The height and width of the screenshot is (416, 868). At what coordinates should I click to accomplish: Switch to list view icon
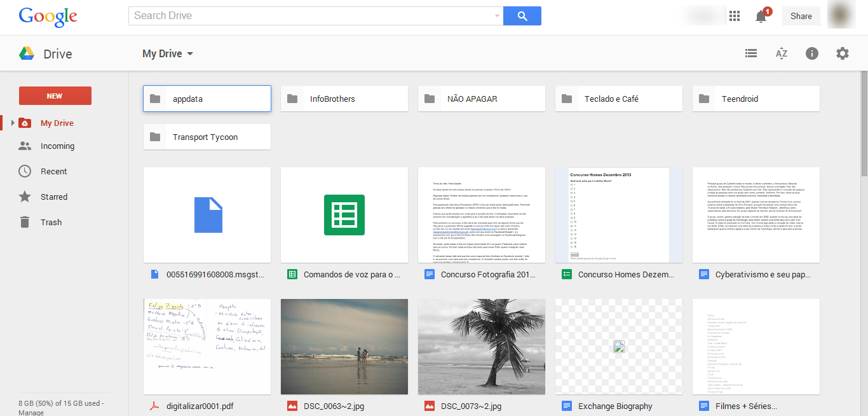[x=751, y=54]
